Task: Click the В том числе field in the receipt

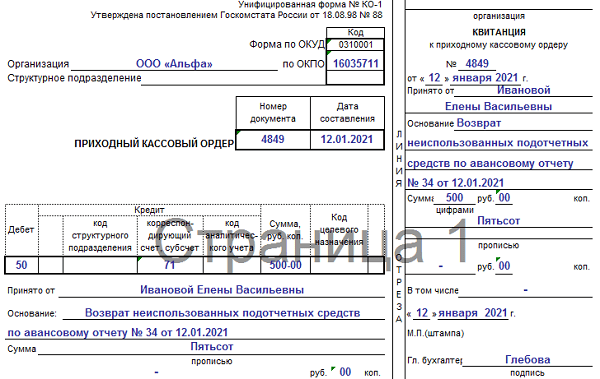Action: click(x=525, y=291)
